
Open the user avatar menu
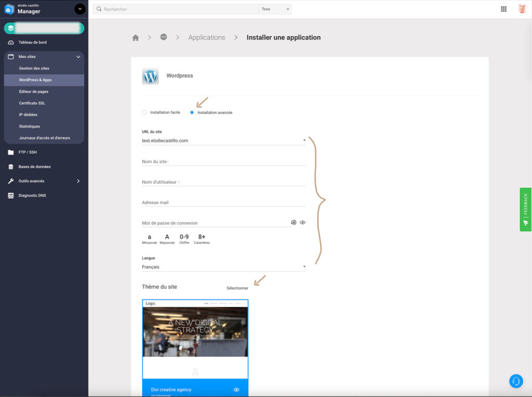[x=522, y=9]
